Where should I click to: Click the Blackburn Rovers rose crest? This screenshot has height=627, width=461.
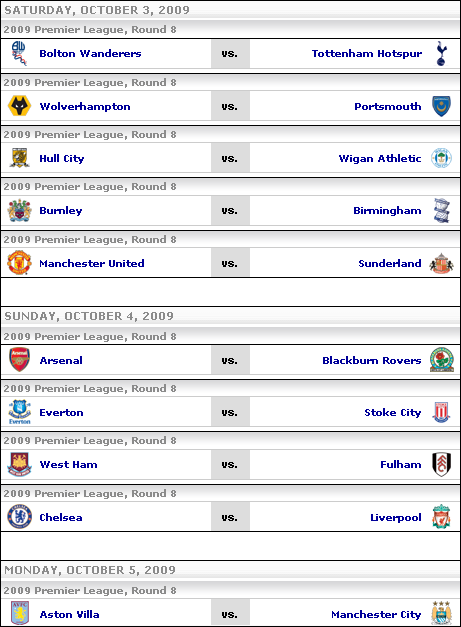click(441, 359)
